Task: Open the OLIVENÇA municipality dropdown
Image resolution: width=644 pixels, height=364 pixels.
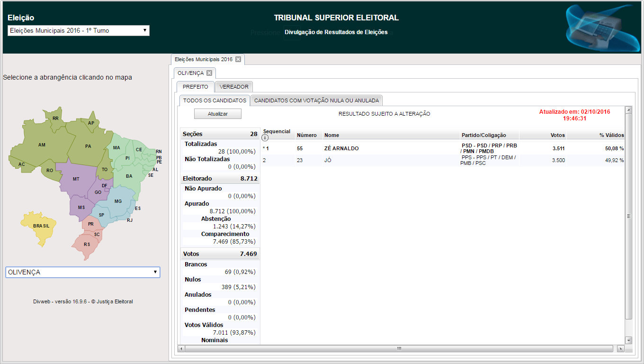Action: [82, 272]
